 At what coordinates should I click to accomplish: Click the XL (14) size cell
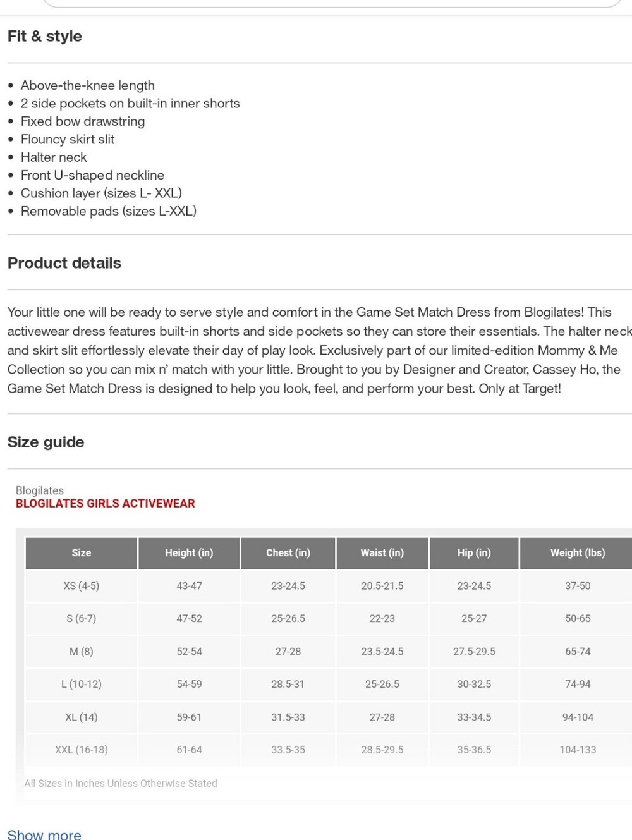[x=82, y=717]
